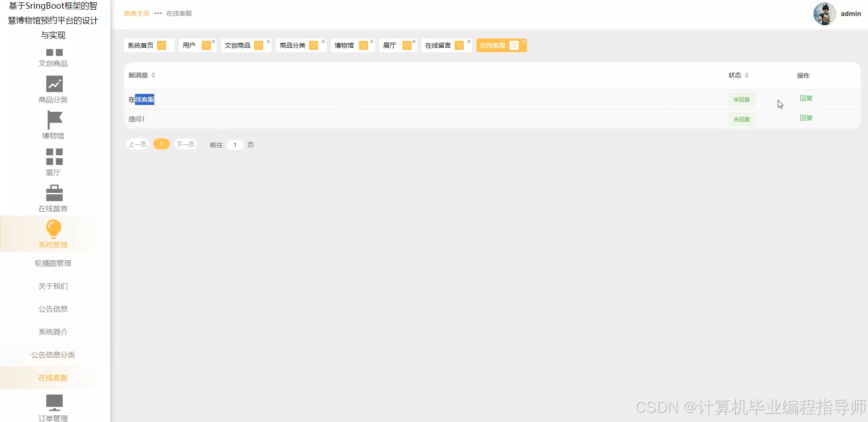Image resolution: width=868 pixels, height=422 pixels.
Task: Open 公告信息 submenu item
Action: pyautogui.click(x=53, y=309)
